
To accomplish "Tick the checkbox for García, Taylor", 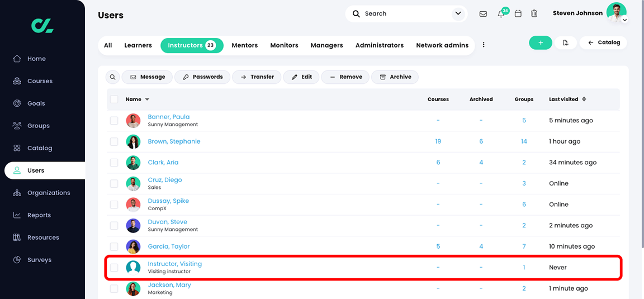I will pos(114,246).
